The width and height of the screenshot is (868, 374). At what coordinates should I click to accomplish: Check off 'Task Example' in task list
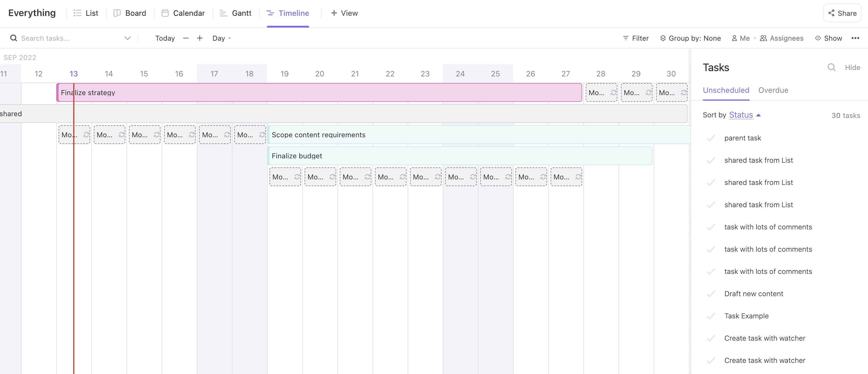pos(711,316)
